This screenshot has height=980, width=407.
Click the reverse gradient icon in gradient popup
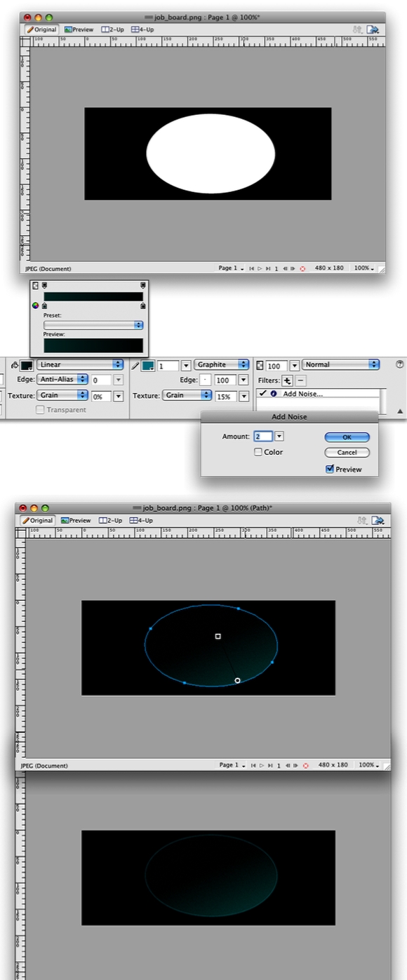pyautogui.click(x=36, y=286)
